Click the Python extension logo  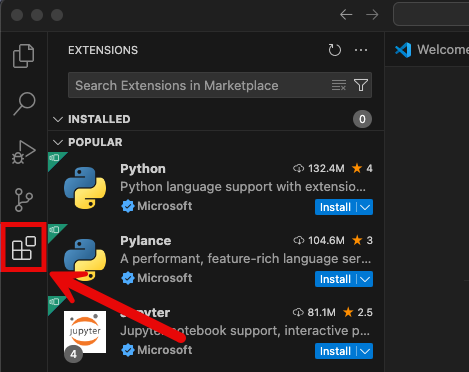tap(85, 188)
